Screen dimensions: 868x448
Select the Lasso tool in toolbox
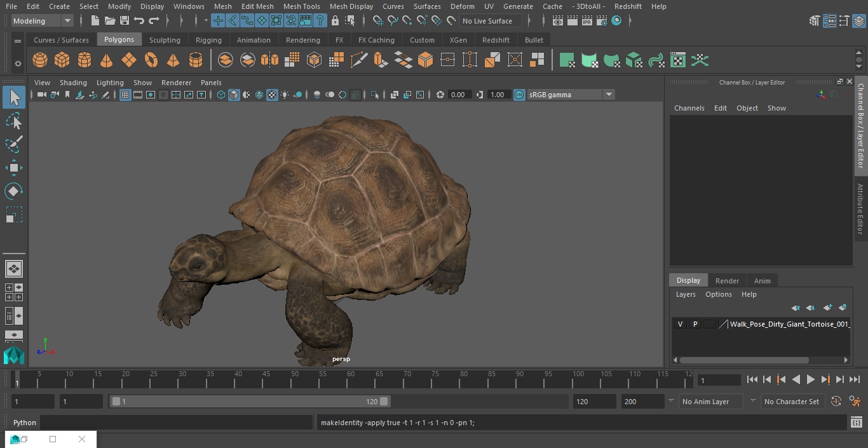[x=14, y=121]
